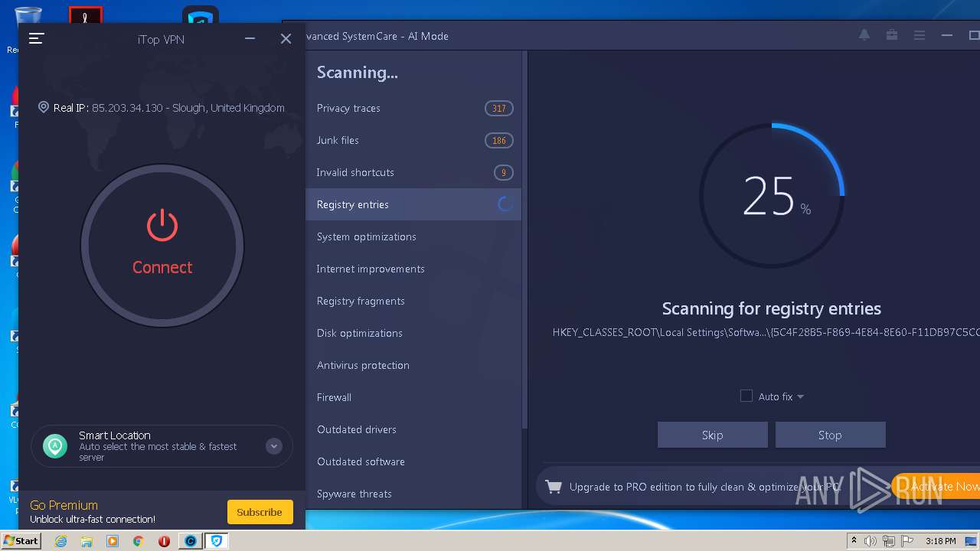Click the Registry entries loading spinner
Viewport: 980px width, 551px height.
505,204
